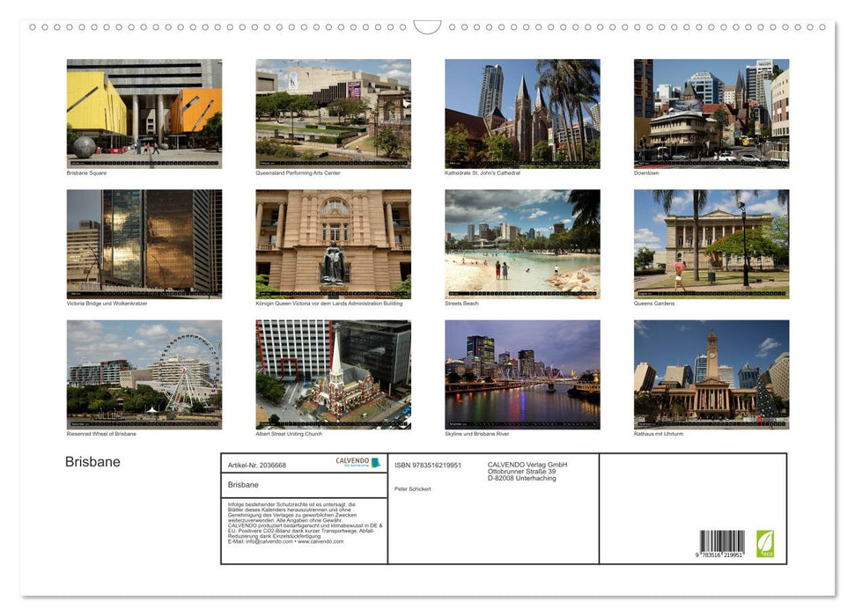Select the Queensland Performing Arts Center image
Viewport: 855px width, 616px height.
click(333, 113)
